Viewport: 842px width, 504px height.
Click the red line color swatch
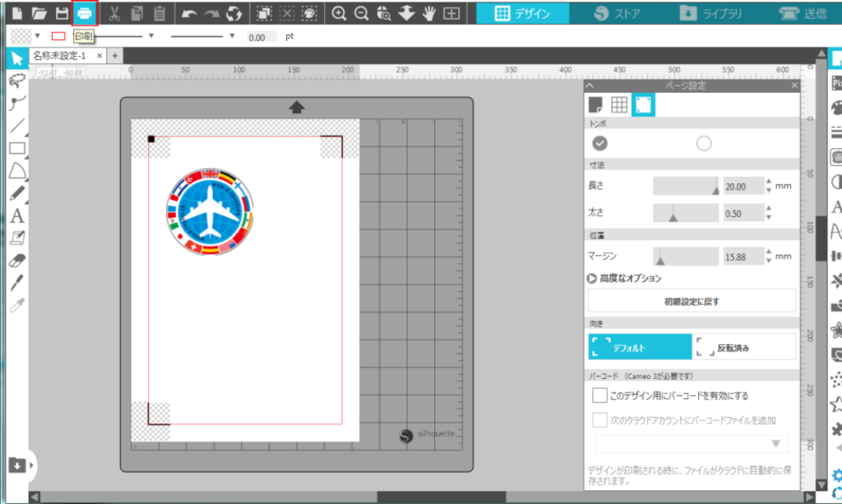pyautogui.click(x=58, y=36)
